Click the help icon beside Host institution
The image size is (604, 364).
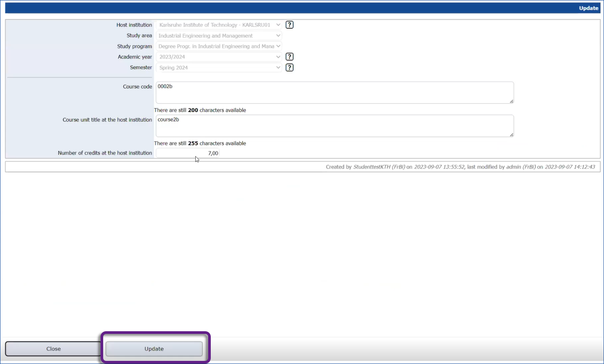[290, 25]
